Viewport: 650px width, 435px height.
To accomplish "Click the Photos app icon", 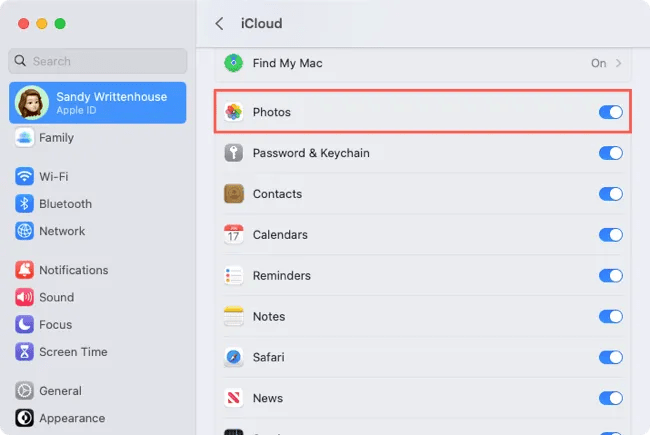I will pos(234,112).
